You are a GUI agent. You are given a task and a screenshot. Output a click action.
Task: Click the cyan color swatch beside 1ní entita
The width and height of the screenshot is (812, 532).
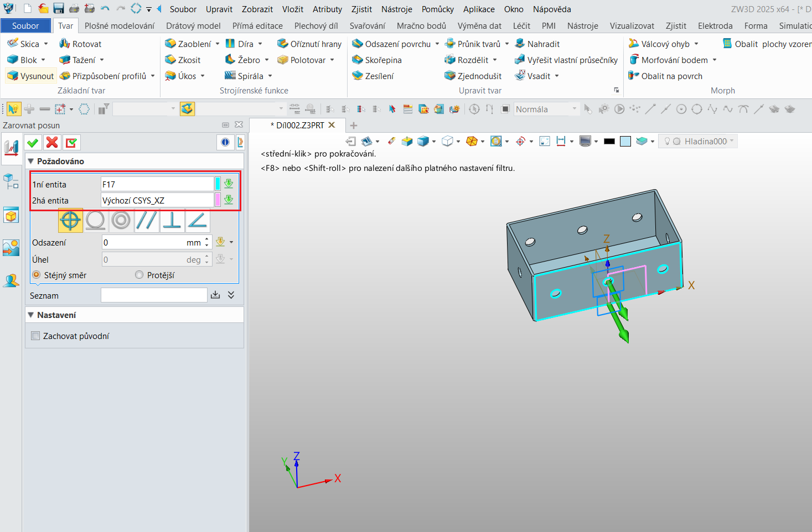click(x=218, y=184)
